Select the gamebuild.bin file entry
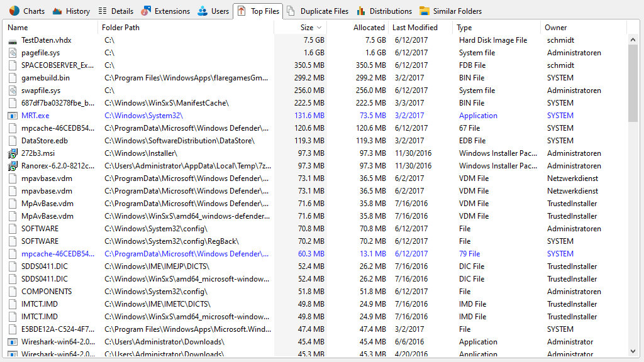 coord(45,78)
